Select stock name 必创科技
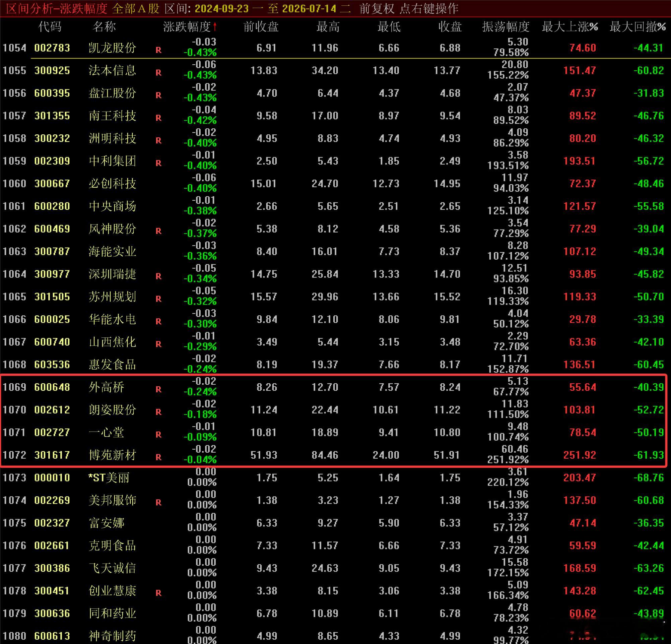The height and width of the screenshot is (644, 671). click(x=112, y=183)
